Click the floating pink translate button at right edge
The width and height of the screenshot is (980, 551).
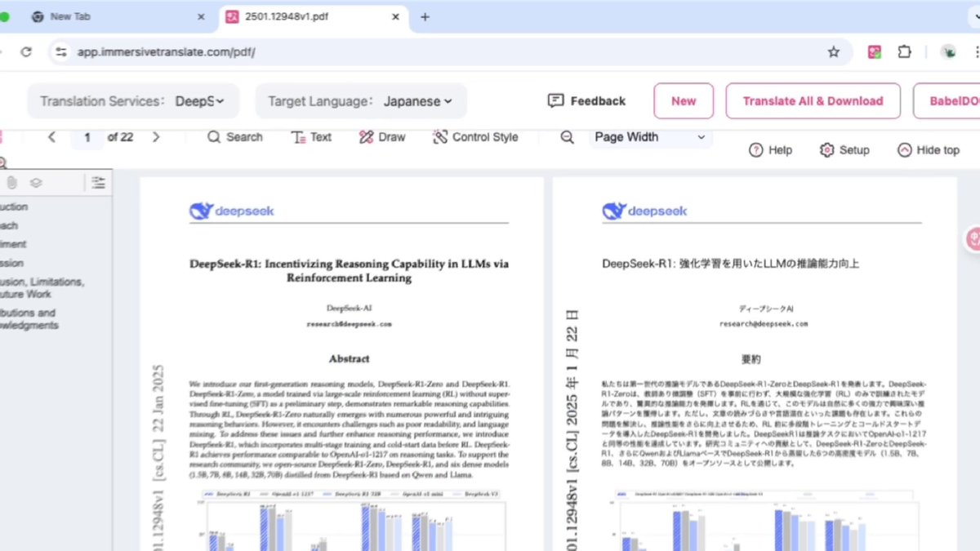pyautogui.click(x=973, y=239)
